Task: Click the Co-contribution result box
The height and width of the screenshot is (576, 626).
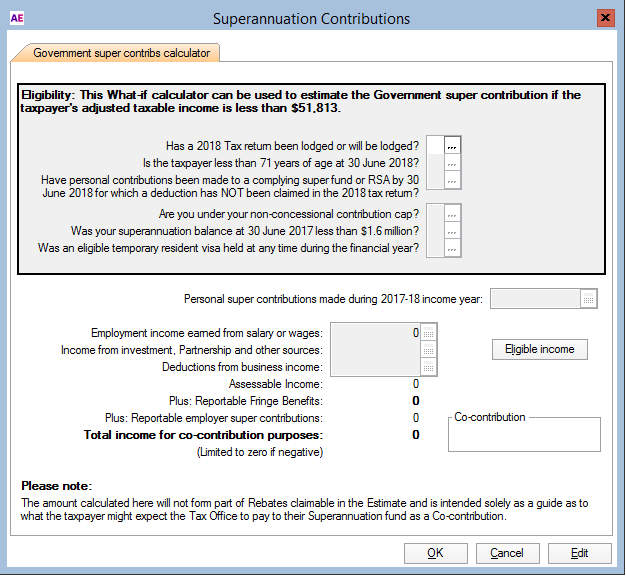Action: [524, 435]
